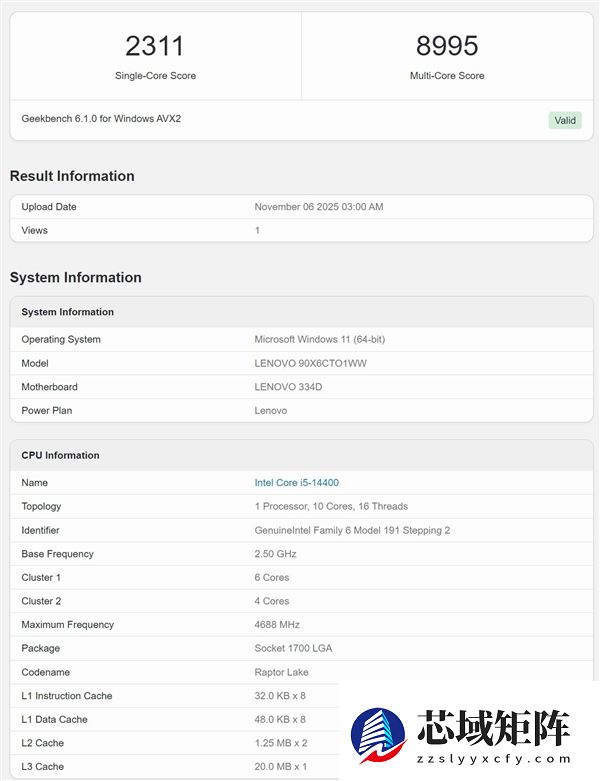Click the CPU Information table header

(60, 455)
